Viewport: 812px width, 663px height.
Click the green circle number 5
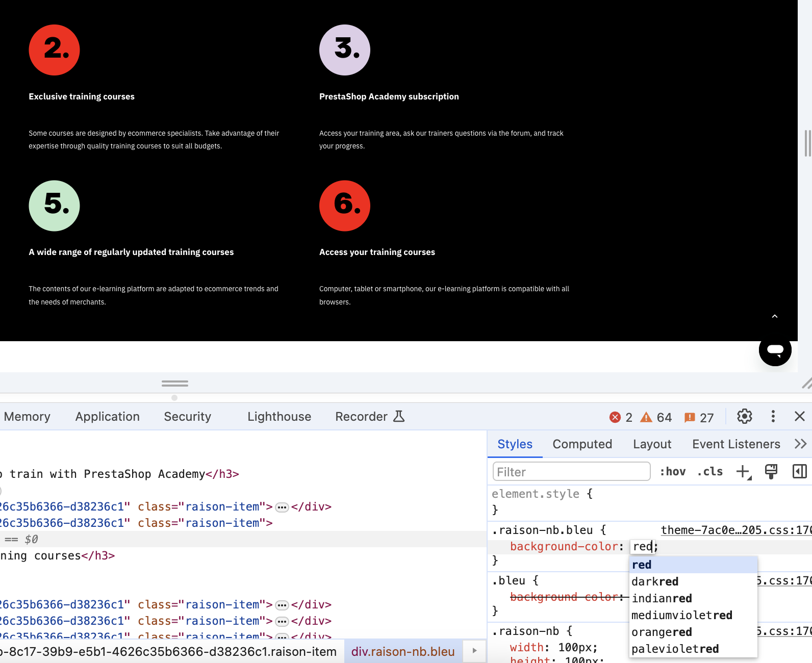click(54, 206)
